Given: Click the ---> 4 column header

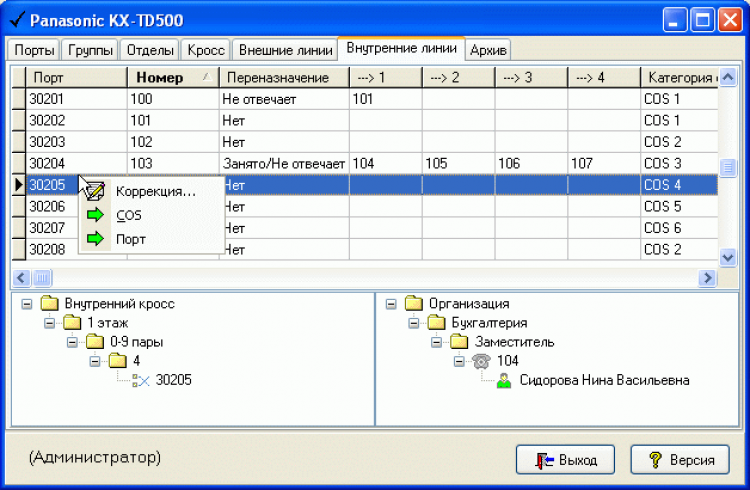Looking at the screenshot, I should [604, 78].
